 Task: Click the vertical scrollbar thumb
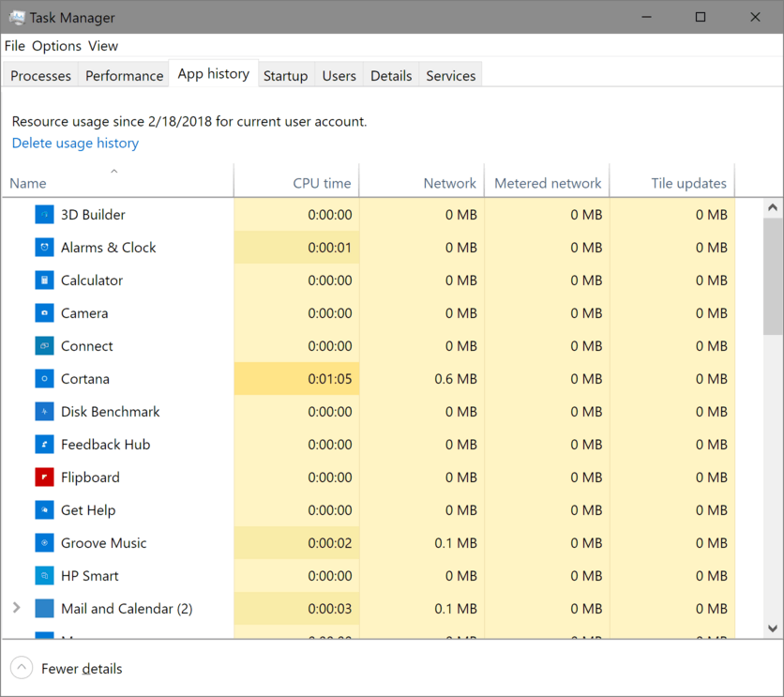tap(773, 276)
